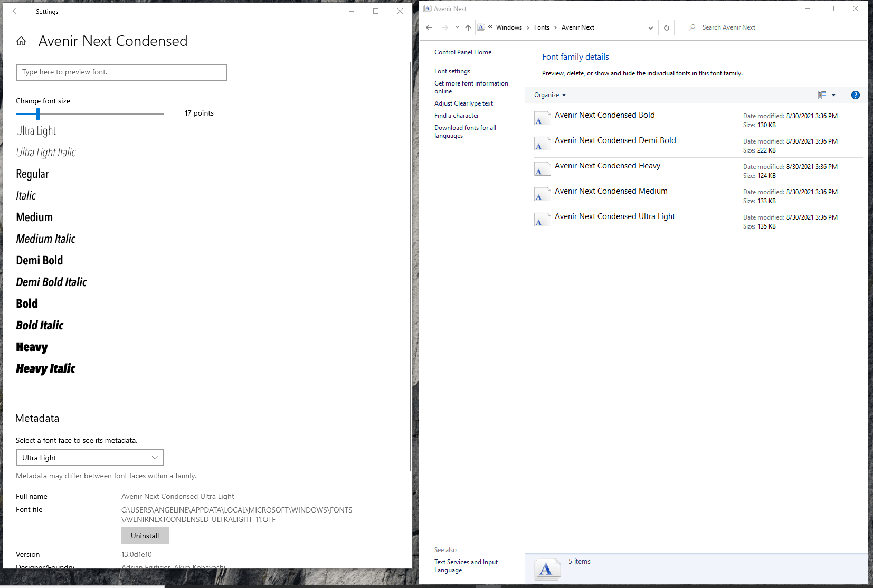
Task: Click the 17 points size value
Action: click(199, 113)
